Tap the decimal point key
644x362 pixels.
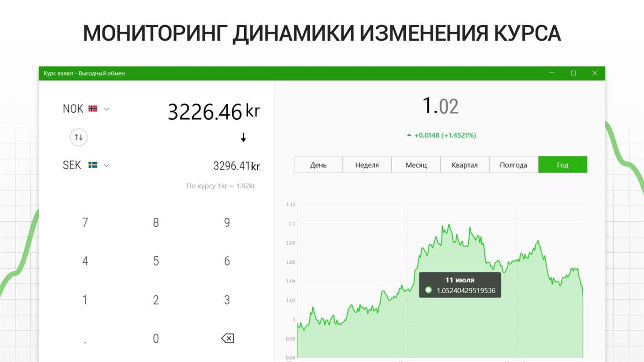click(85, 341)
